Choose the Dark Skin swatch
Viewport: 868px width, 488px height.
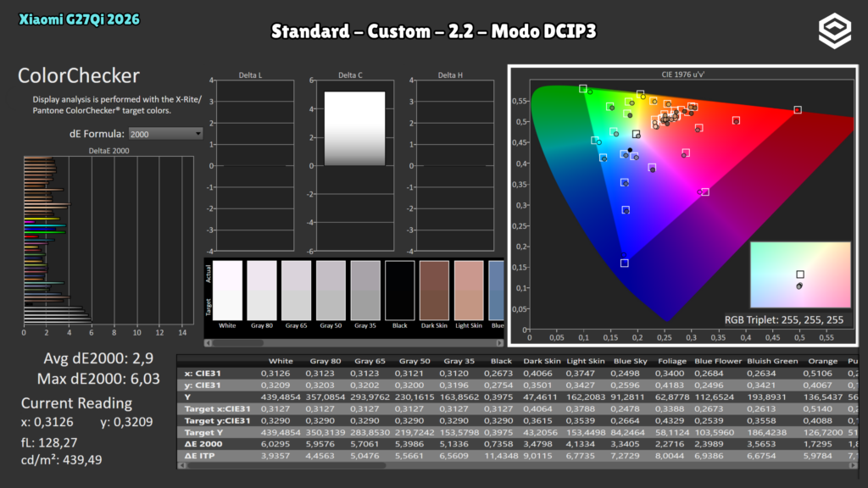(x=434, y=291)
